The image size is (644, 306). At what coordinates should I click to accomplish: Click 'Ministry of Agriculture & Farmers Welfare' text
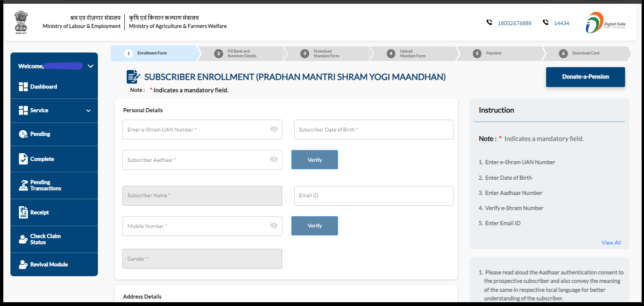178,26
